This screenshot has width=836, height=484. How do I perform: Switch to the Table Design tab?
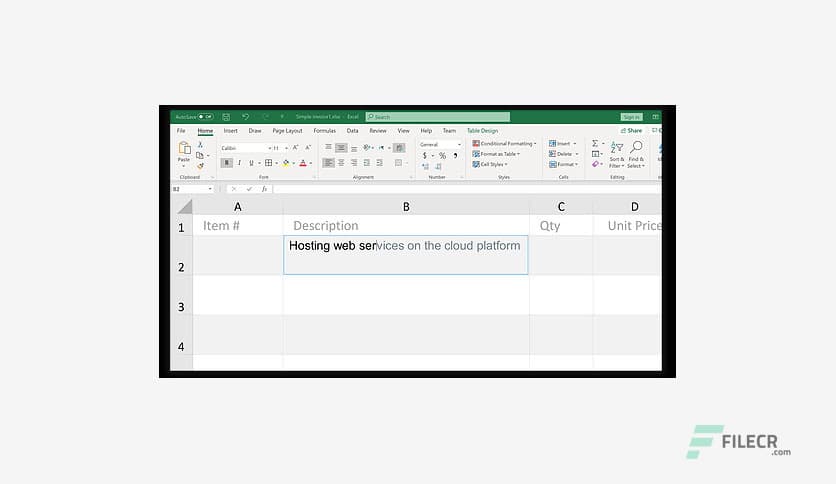tap(481, 131)
